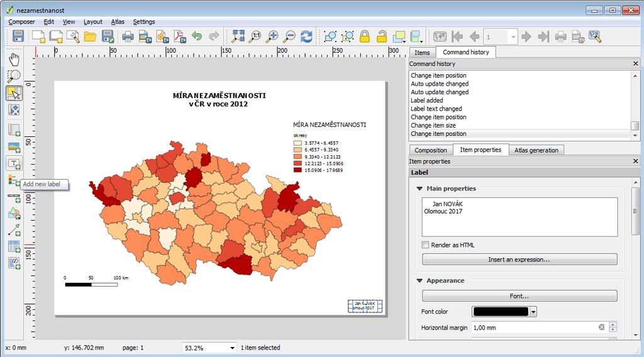Add a new map to the composition

point(14,129)
